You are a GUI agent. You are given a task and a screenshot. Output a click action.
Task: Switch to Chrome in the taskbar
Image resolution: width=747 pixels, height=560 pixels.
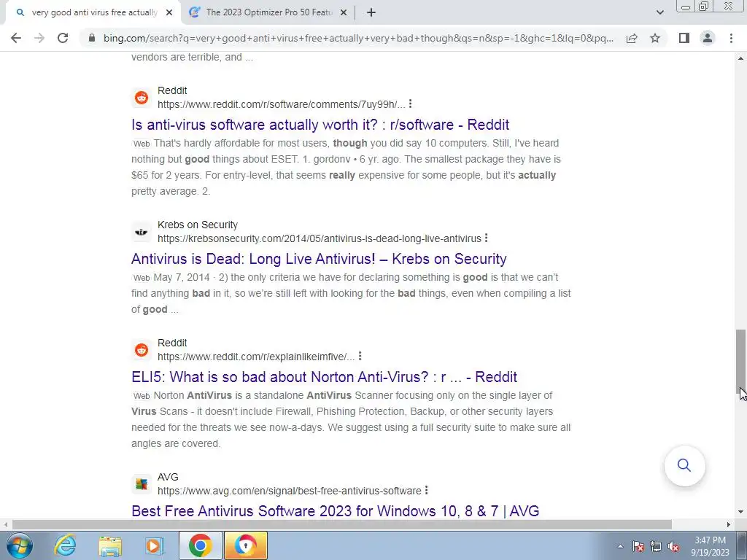[x=201, y=545]
